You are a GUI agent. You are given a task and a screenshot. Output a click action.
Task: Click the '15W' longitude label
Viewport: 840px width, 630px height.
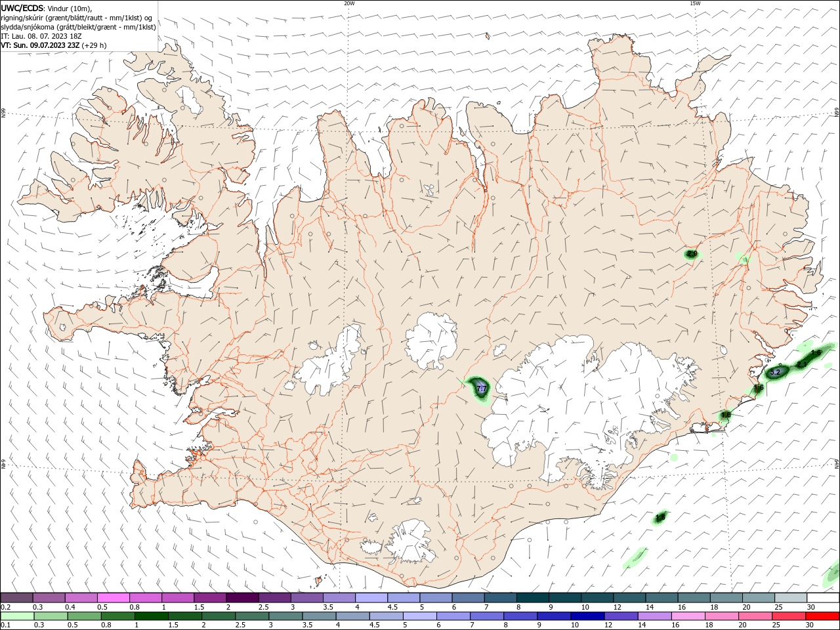pos(695,3)
